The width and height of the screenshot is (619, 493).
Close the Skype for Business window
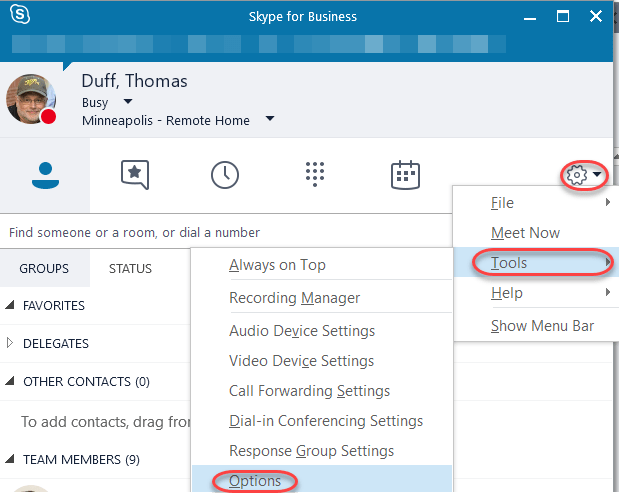pos(596,17)
